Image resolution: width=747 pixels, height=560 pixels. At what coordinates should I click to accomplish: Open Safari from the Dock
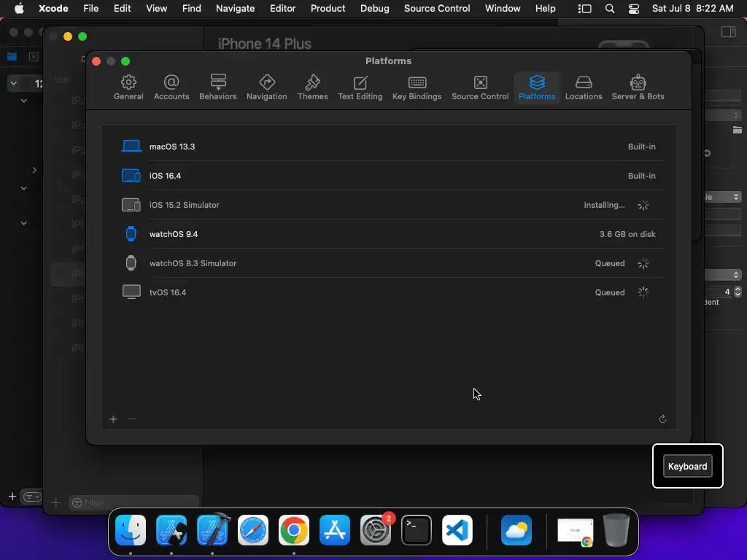point(253,530)
